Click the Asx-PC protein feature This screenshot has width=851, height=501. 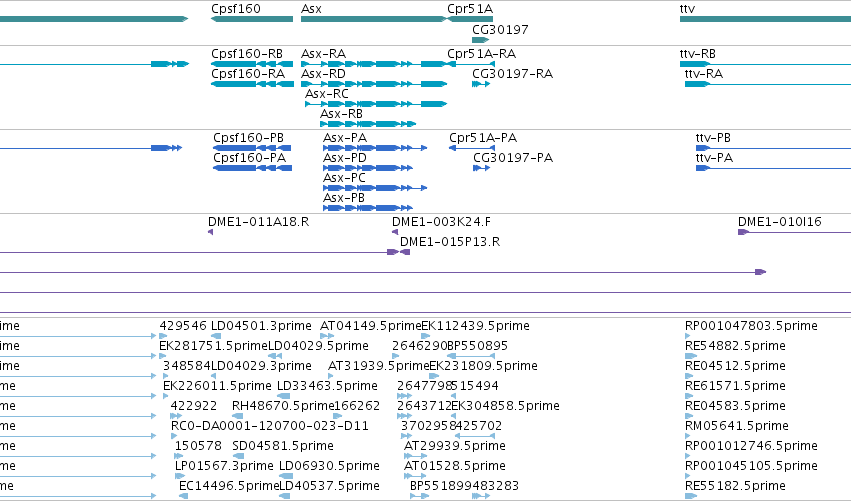pos(344,178)
